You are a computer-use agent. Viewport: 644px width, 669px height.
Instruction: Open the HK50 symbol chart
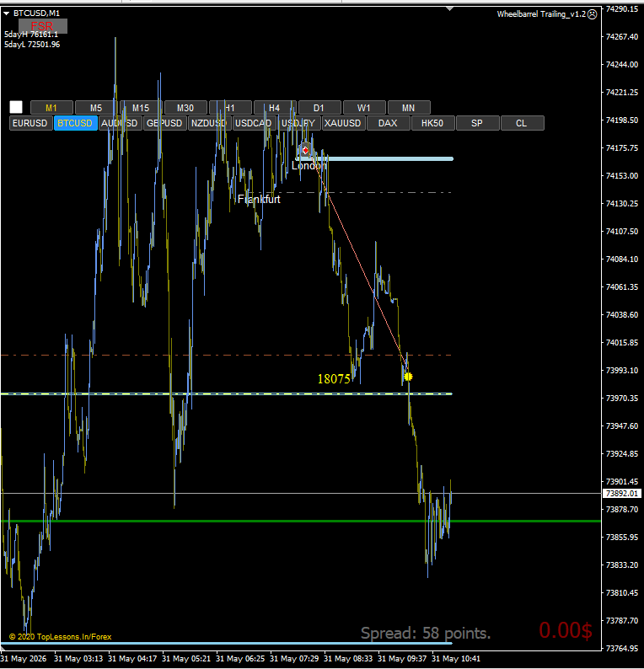(x=432, y=123)
